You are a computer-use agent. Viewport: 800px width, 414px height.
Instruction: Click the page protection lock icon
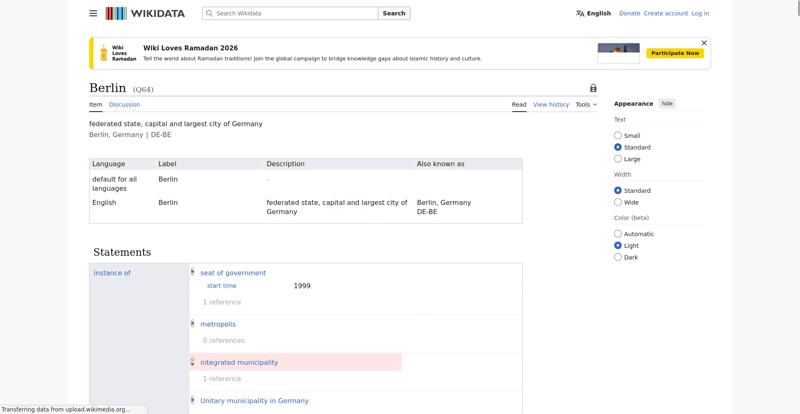click(593, 88)
